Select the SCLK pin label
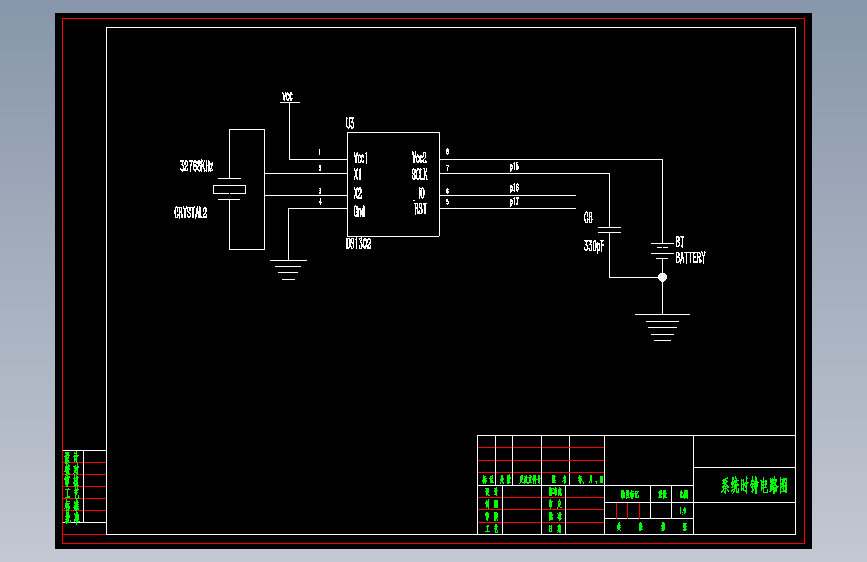 pyautogui.click(x=420, y=174)
